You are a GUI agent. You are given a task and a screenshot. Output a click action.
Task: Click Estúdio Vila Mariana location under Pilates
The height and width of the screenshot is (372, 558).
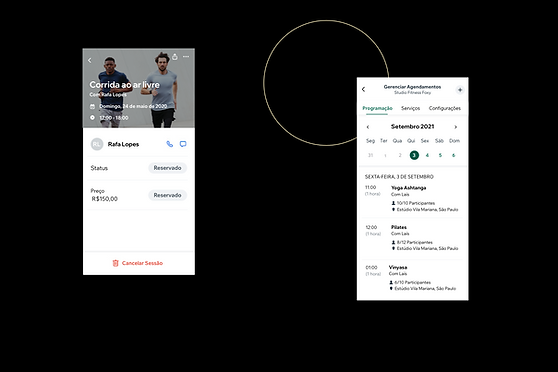point(425,248)
